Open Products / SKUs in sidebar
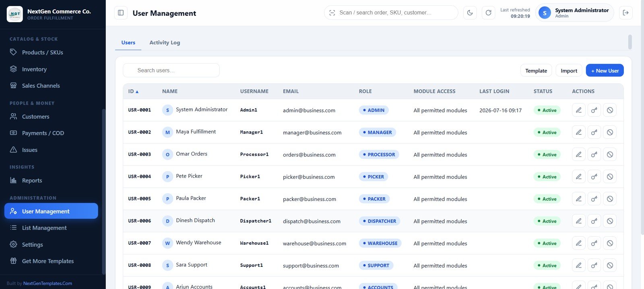 click(51, 52)
